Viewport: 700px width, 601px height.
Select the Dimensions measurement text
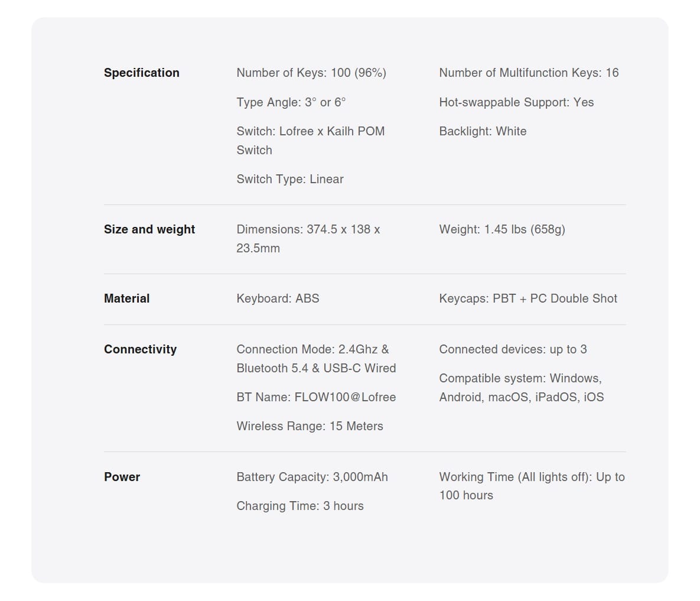tap(308, 239)
